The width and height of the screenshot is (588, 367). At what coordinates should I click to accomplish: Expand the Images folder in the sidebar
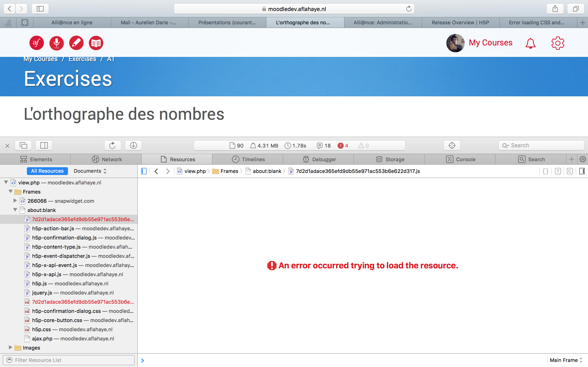(10, 348)
